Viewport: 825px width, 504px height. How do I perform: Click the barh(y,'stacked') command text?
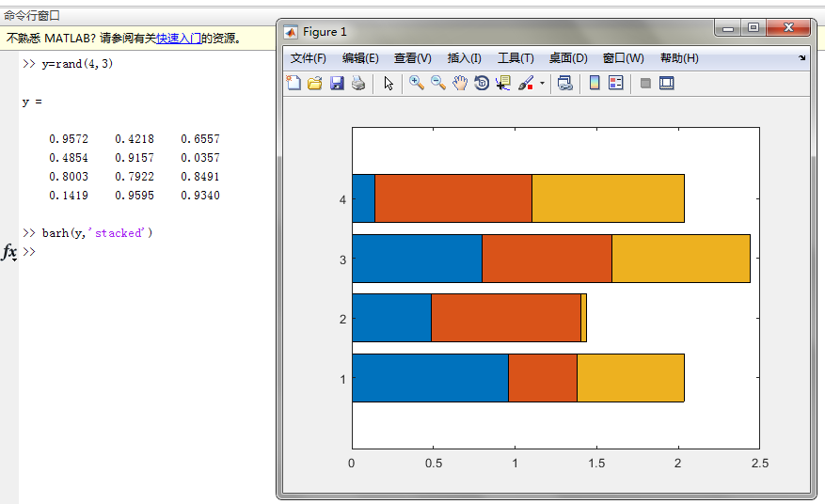coord(97,233)
